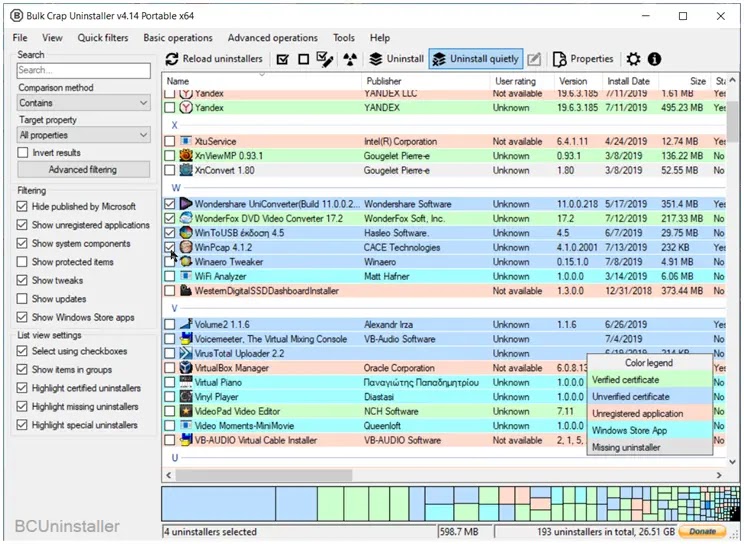The height and width of the screenshot is (544, 744).
Task: Sort list by Publisher column header
Action: pyautogui.click(x=426, y=81)
